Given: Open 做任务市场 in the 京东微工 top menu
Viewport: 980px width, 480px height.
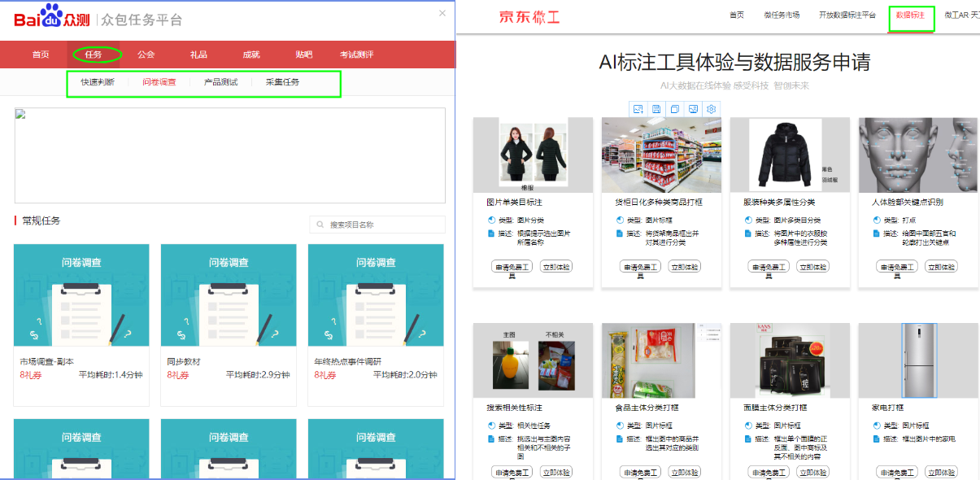Looking at the screenshot, I should (782, 15).
